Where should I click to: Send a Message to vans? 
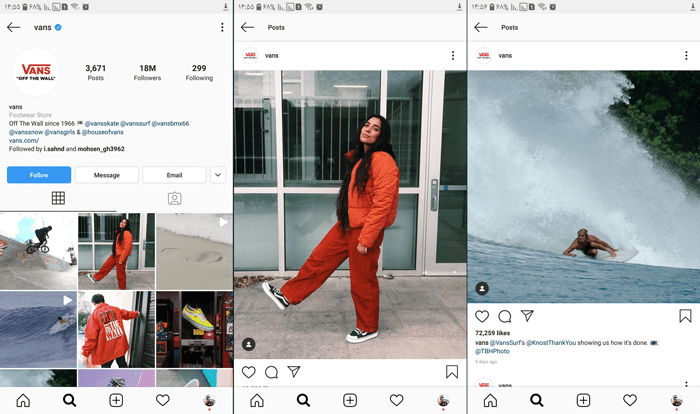point(107,175)
